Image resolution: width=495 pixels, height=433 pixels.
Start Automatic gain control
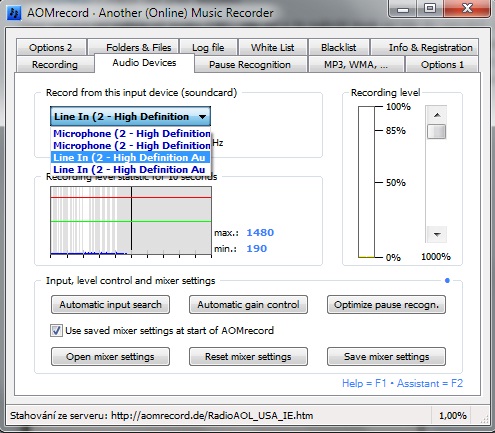point(248,305)
